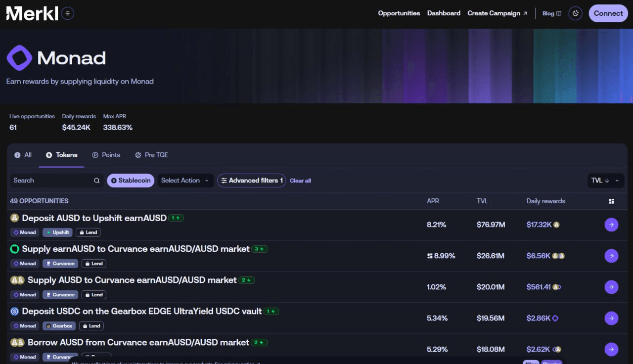Switch to the Points tab
Screen dimensions: 633x364
pos(106,155)
